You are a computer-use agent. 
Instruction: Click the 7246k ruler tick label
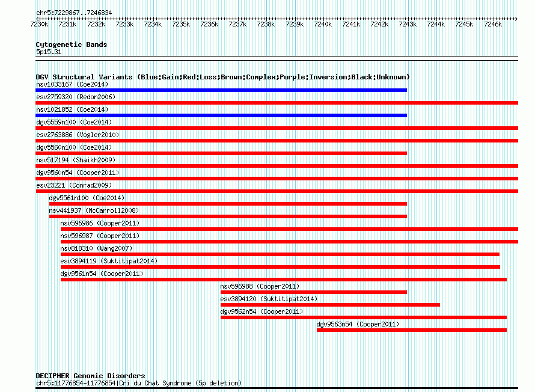[493, 24]
